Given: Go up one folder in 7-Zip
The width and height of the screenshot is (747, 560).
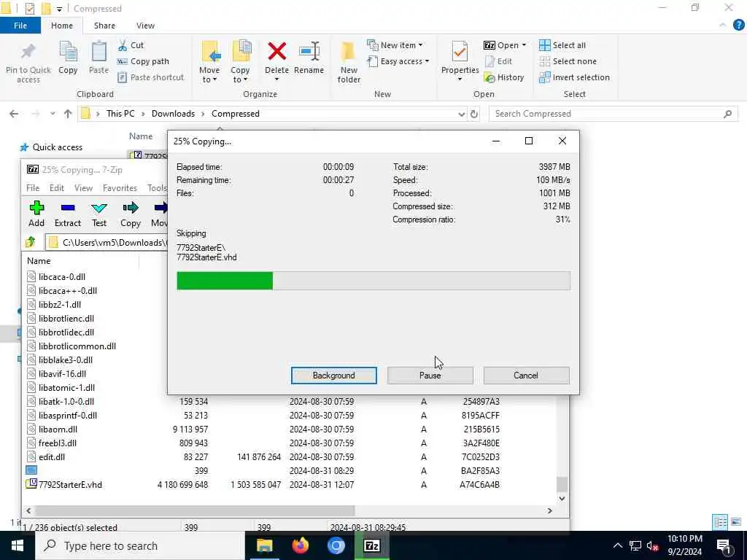Looking at the screenshot, I should [x=31, y=242].
